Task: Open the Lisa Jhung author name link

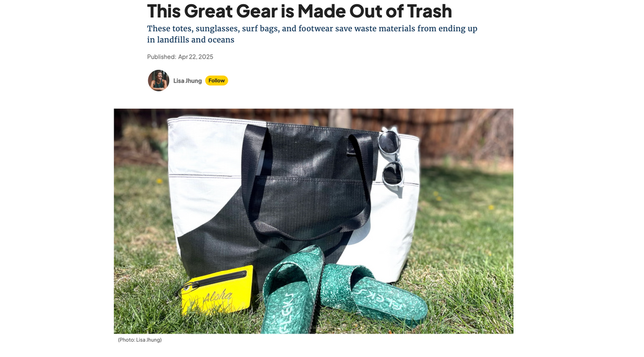Action: point(187,81)
